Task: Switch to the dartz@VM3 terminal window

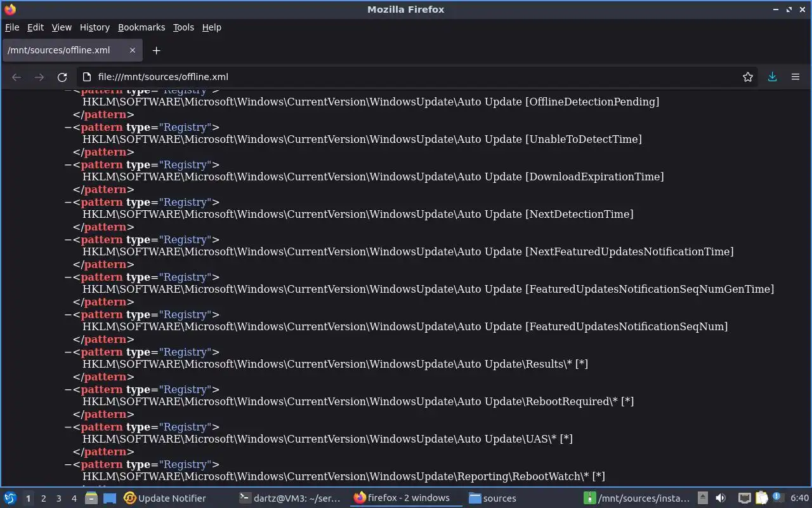Action: click(291, 498)
